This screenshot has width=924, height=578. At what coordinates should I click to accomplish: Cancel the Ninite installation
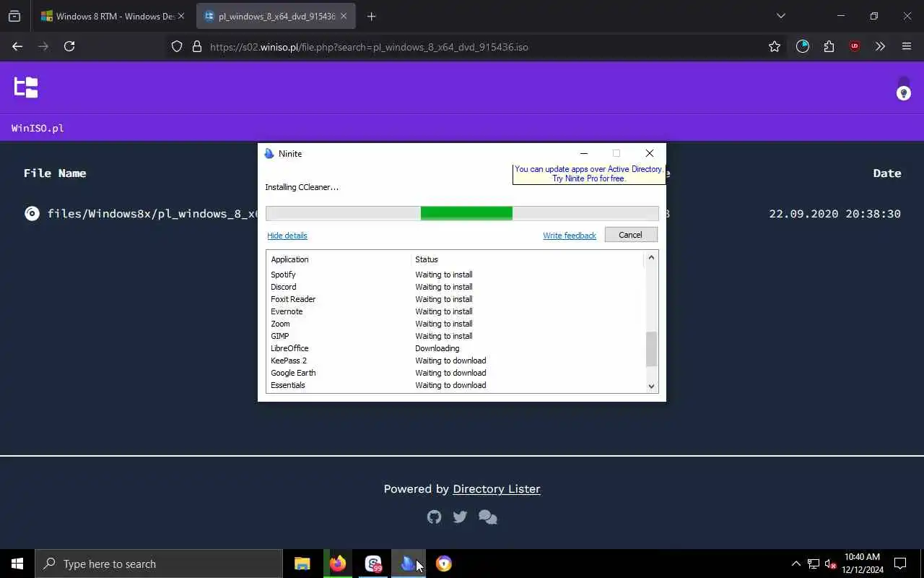(x=630, y=235)
